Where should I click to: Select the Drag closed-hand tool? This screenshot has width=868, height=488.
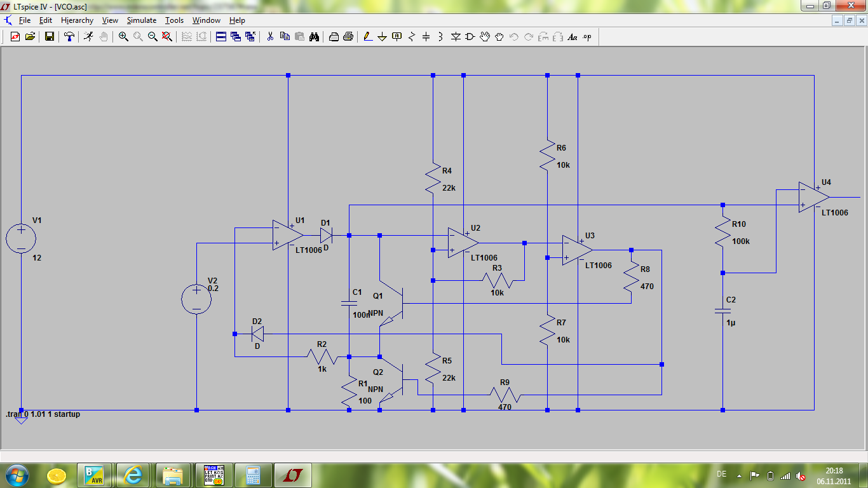pos(499,37)
